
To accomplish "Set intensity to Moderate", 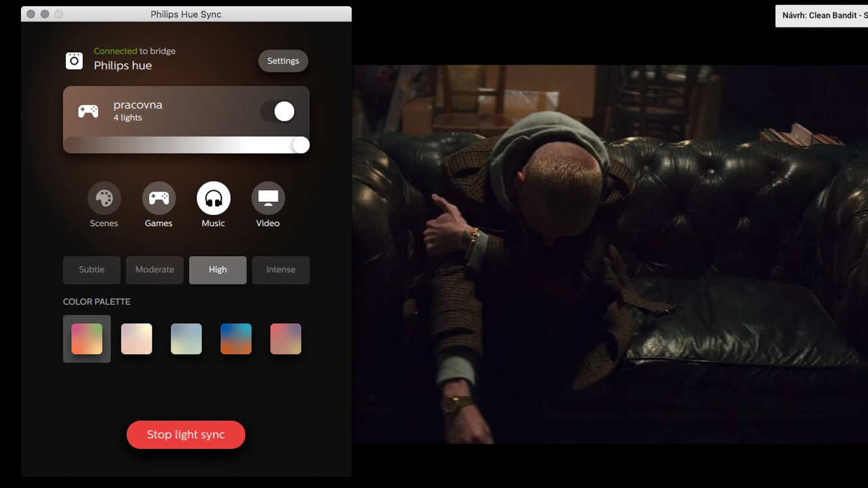I will 155,270.
